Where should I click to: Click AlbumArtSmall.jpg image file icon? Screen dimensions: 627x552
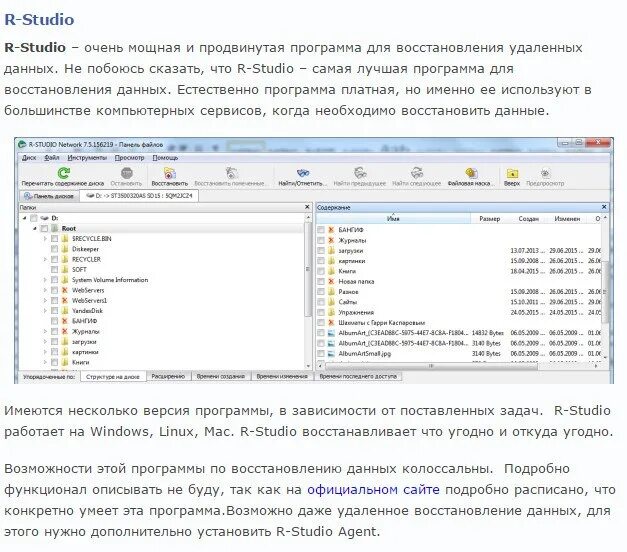[x=331, y=354]
